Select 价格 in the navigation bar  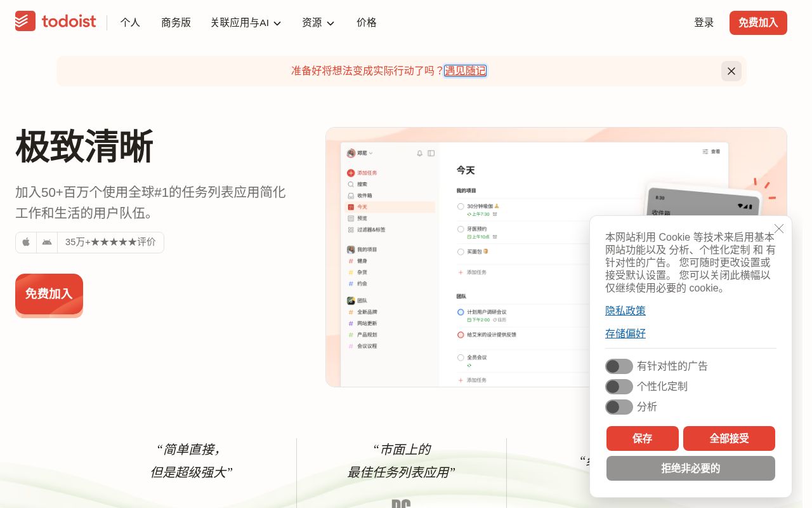[x=367, y=23]
